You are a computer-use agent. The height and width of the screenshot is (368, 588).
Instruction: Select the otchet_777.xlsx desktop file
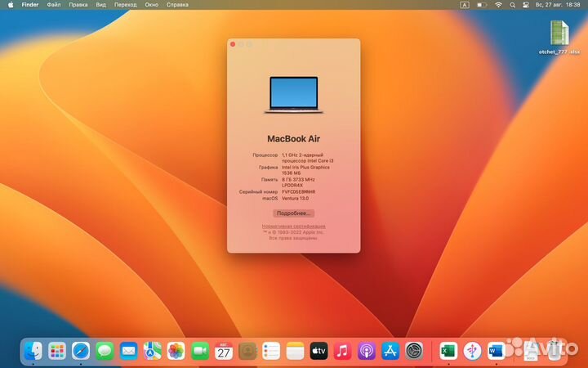coord(559,38)
